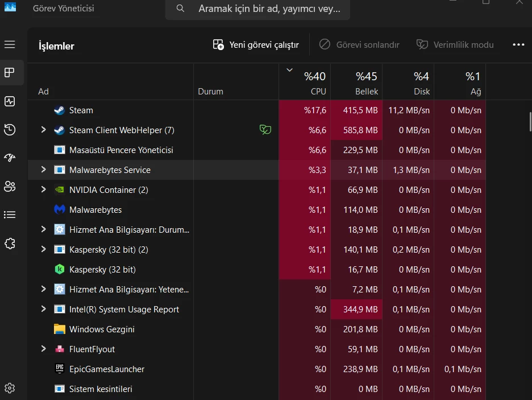The height and width of the screenshot is (400, 532).
Task: Switch to the App history page
Action: pos(9,130)
